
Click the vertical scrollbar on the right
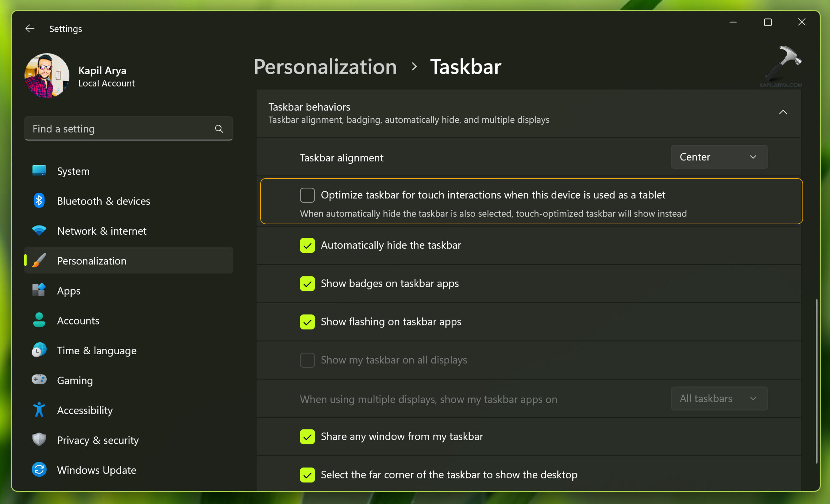816,381
